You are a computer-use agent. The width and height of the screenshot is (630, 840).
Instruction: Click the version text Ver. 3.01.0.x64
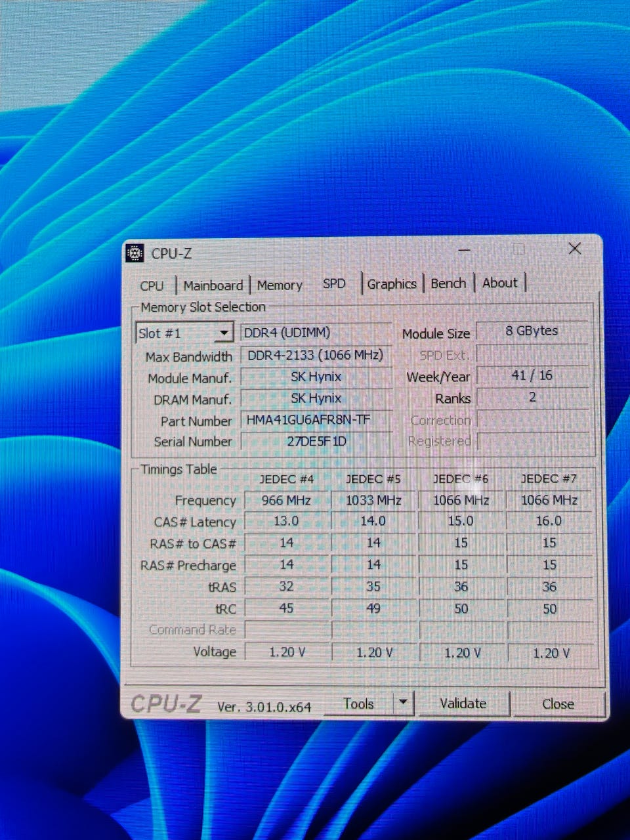[264, 707]
